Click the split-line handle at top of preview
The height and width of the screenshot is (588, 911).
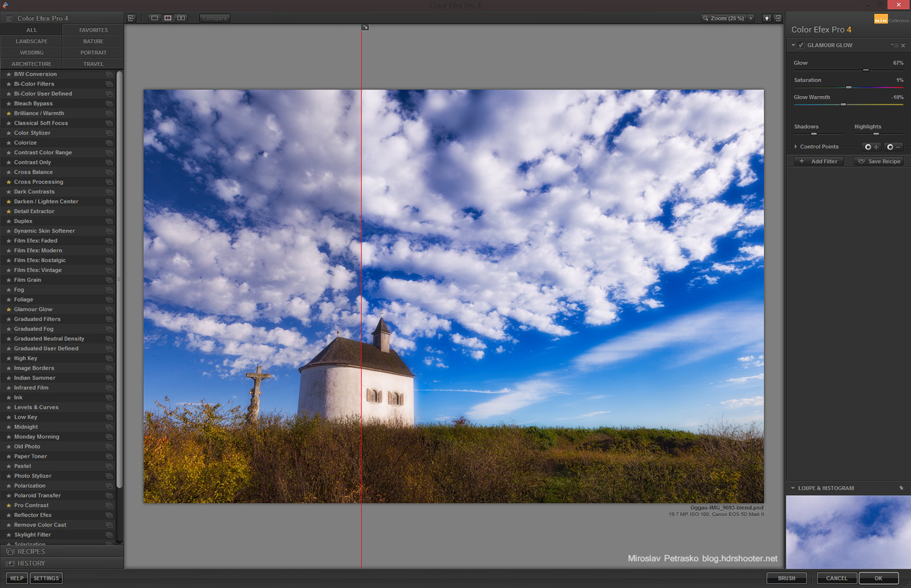(x=365, y=27)
